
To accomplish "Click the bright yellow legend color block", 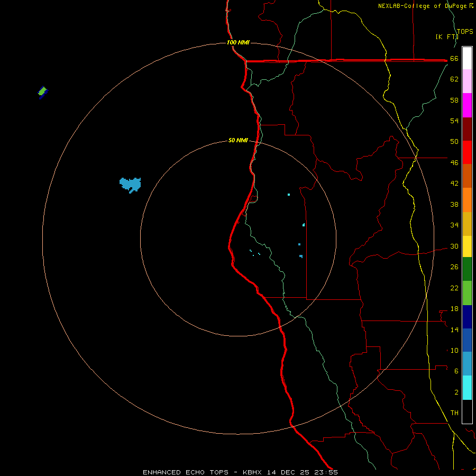I will tap(467, 246).
